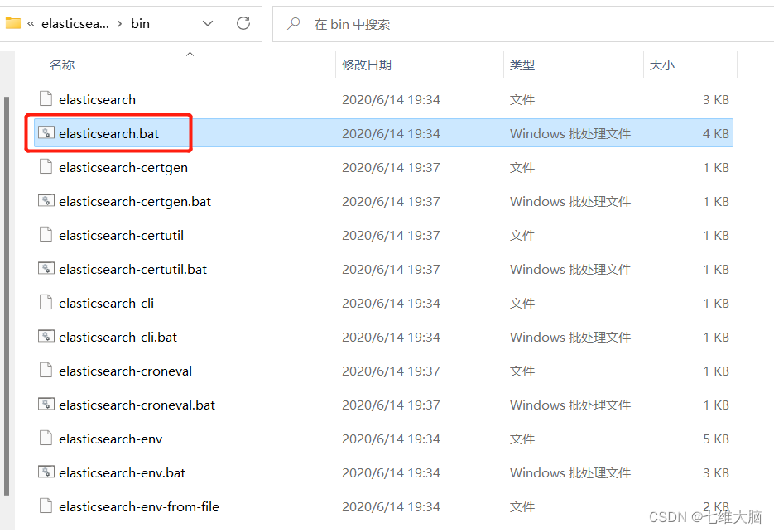Select elasticsearch-cli.bat file name
This screenshot has width=774, height=532.
(x=118, y=337)
